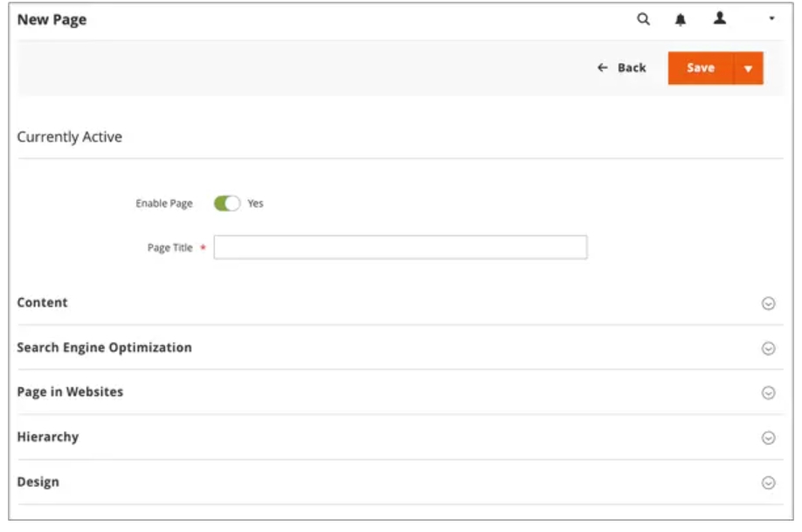Expand the Hierarchy chevron icon
The height and width of the screenshot is (532, 802).
[x=768, y=438]
